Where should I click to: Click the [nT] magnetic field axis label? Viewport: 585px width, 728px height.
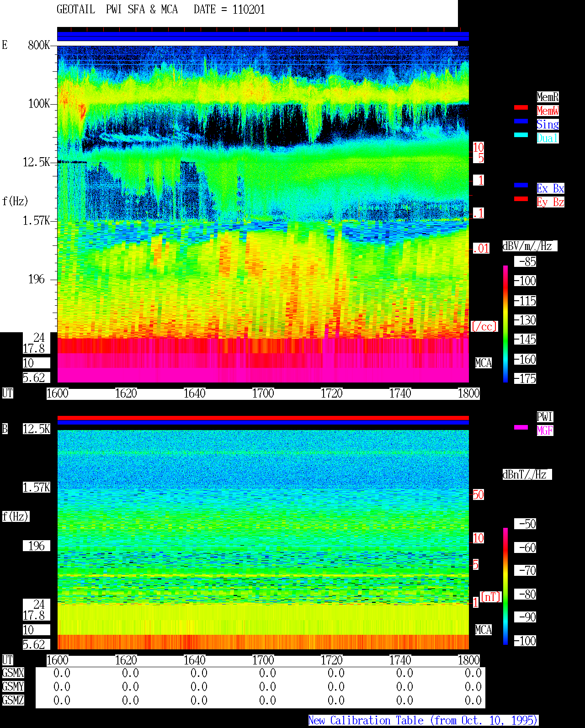(491, 597)
